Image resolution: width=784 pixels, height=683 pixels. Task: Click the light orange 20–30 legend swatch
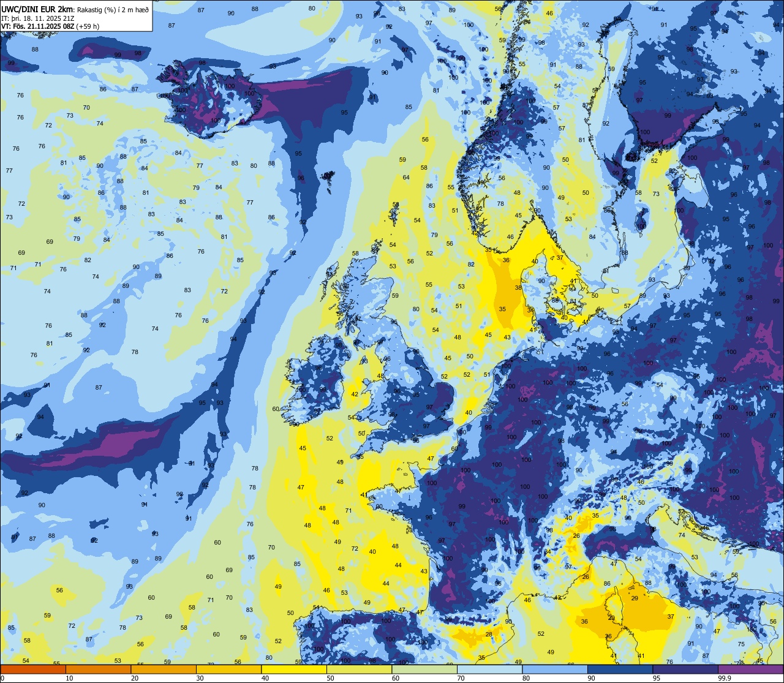tap(164, 670)
